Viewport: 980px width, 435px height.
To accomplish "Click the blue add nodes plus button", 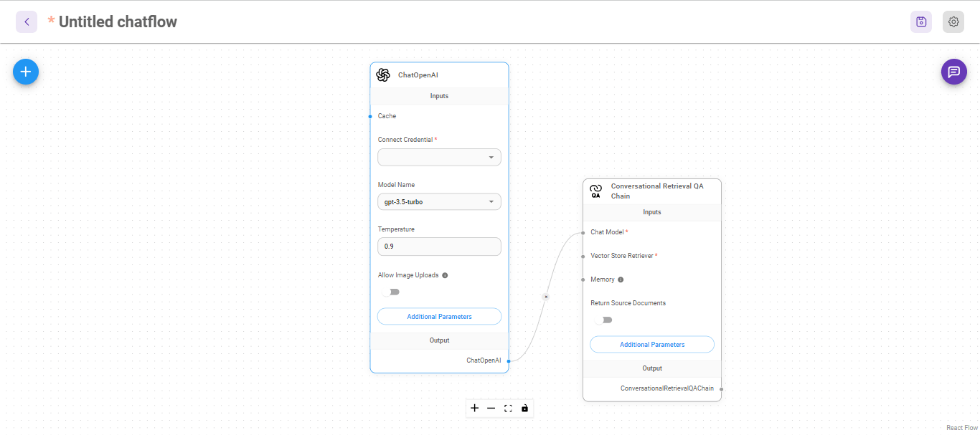I will pyautogui.click(x=26, y=72).
